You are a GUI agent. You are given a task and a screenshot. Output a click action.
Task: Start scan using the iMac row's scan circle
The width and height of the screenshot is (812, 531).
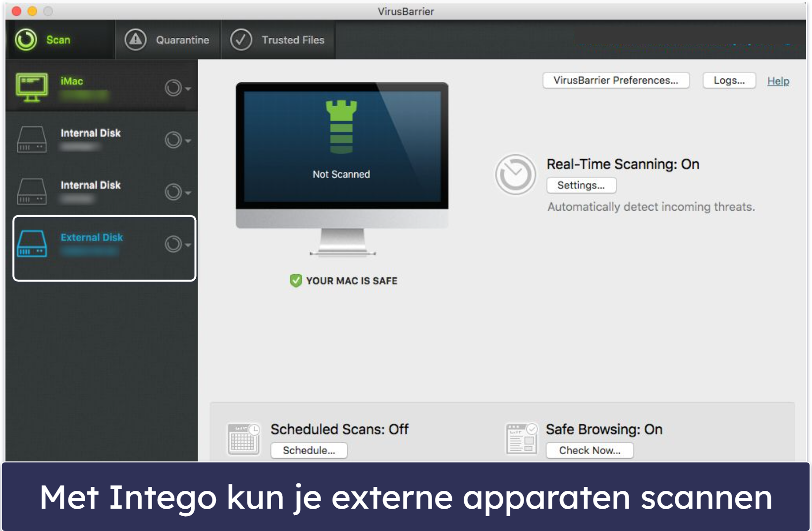coord(173,88)
